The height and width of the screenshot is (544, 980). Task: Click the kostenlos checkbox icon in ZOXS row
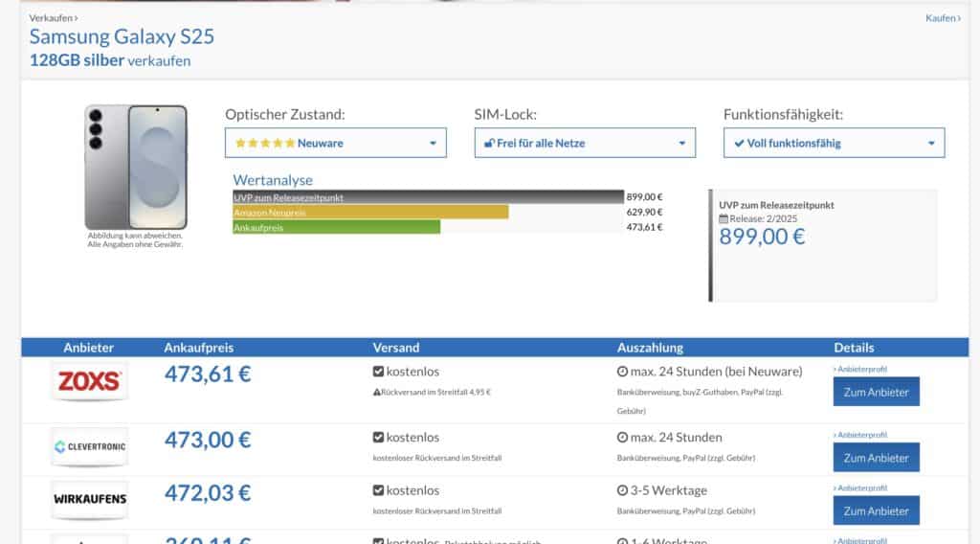pos(378,372)
